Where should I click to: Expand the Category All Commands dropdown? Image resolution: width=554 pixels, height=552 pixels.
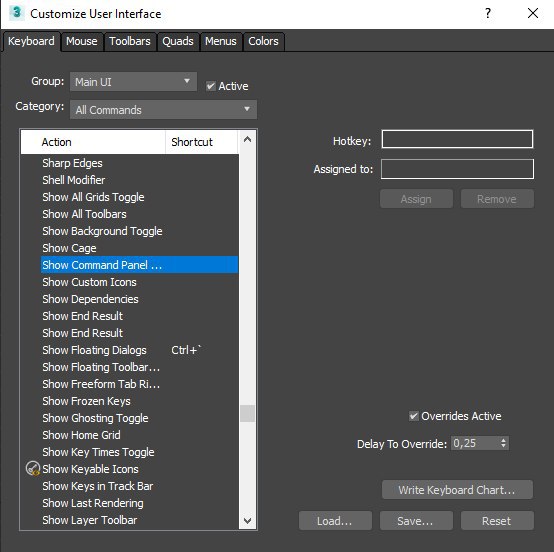click(x=163, y=110)
